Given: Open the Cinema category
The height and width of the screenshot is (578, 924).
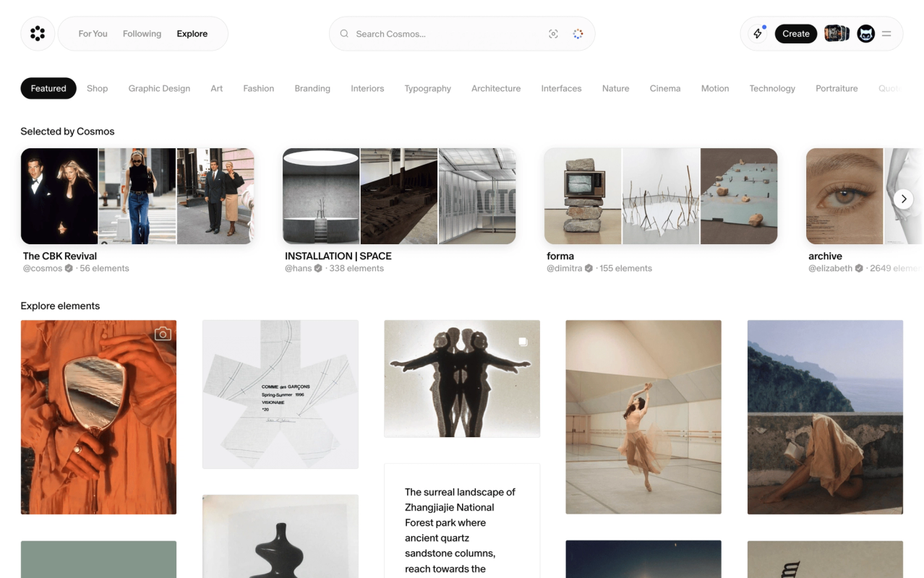Looking at the screenshot, I should pyautogui.click(x=665, y=88).
